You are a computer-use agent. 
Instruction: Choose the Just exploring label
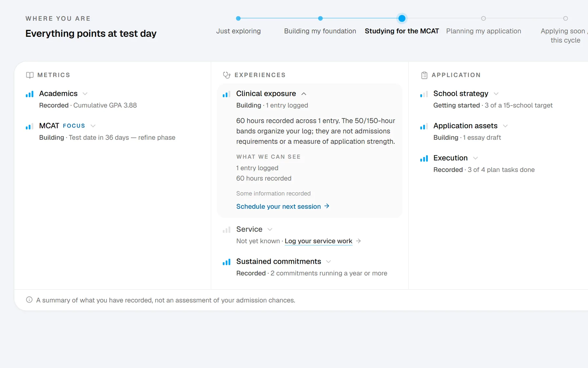(239, 31)
